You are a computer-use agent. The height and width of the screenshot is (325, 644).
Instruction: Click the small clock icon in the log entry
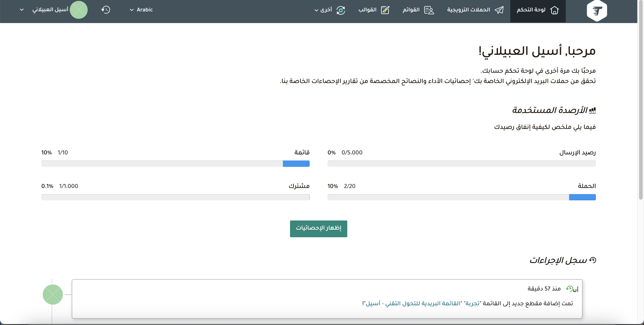pos(569,289)
